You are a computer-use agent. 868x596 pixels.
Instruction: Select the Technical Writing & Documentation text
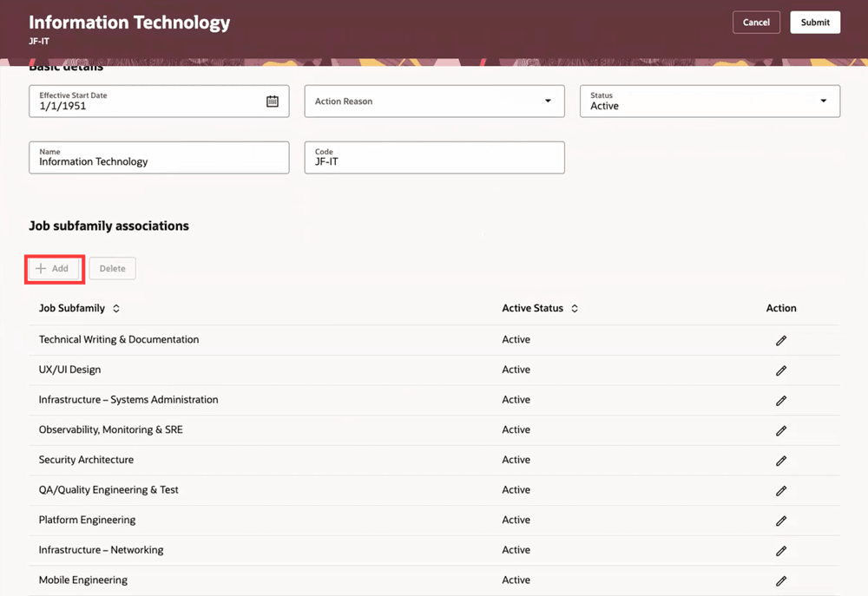[x=119, y=339]
